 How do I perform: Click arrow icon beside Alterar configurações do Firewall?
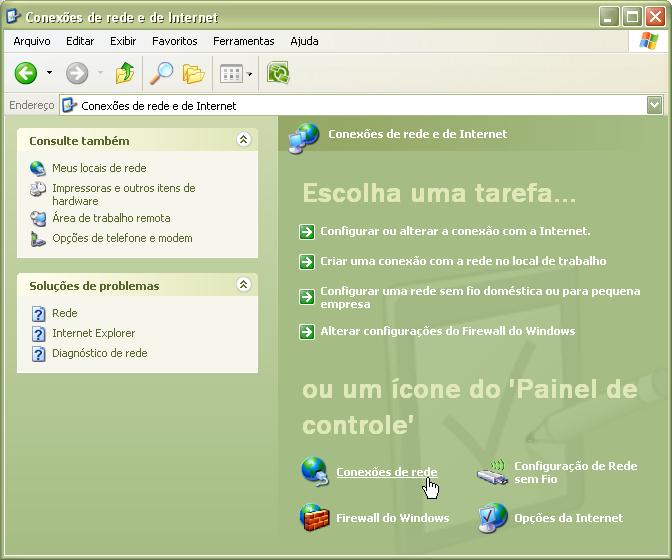(307, 332)
